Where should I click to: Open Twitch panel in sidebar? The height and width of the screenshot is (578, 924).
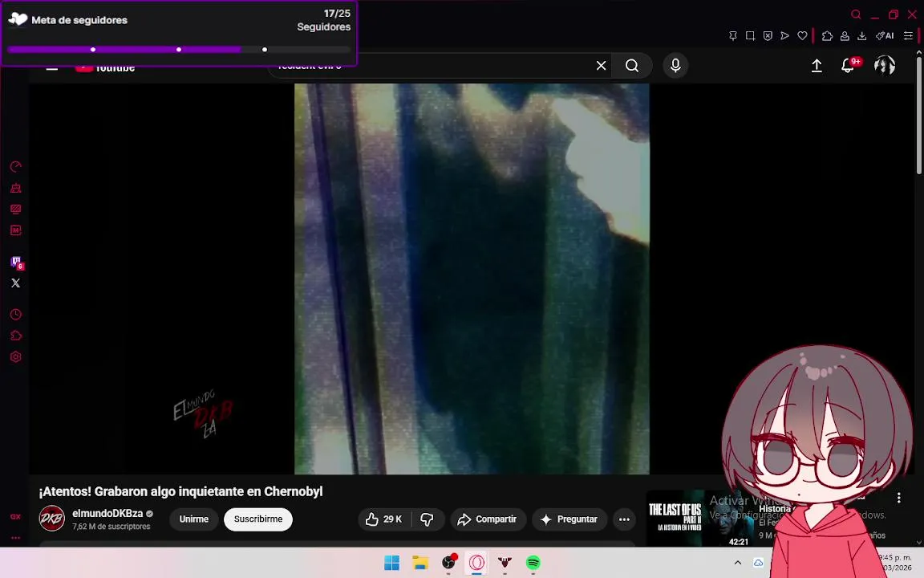click(16, 263)
